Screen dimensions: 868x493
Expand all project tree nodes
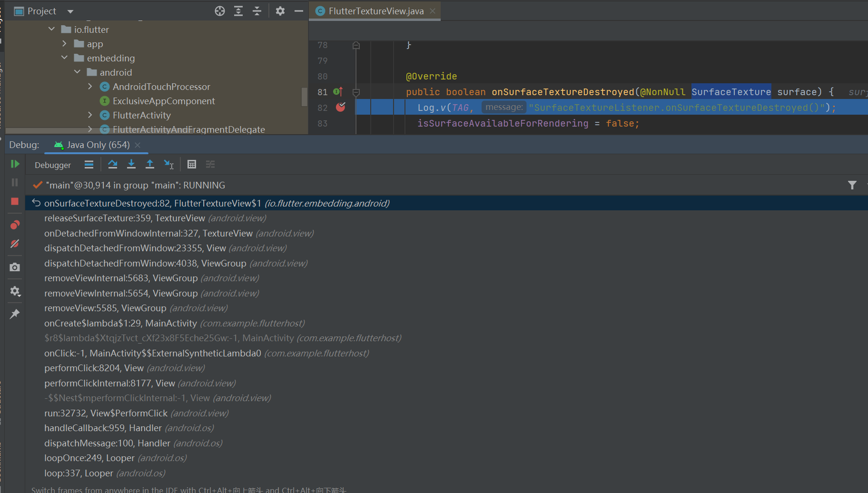238,11
